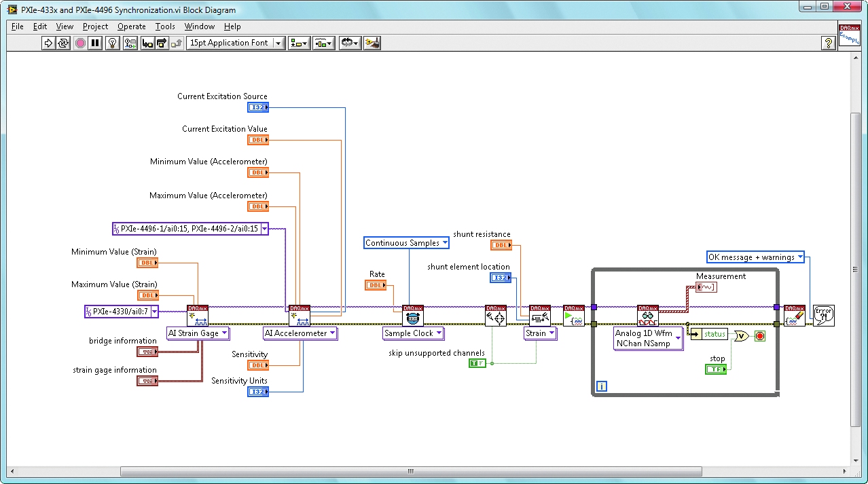Click the Clean Up Diagram broom icon
868x484 pixels.
(x=372, y=43)
